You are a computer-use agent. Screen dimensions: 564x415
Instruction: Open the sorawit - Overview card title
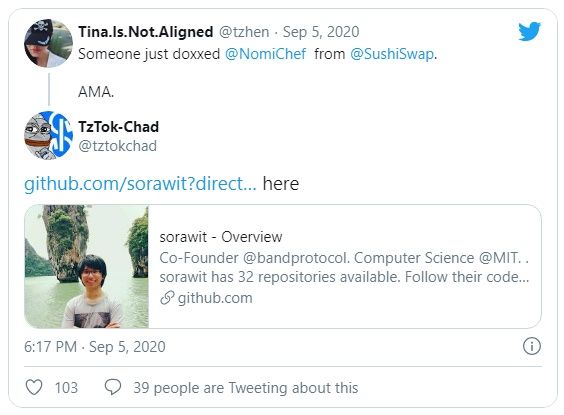pos(220,237)
